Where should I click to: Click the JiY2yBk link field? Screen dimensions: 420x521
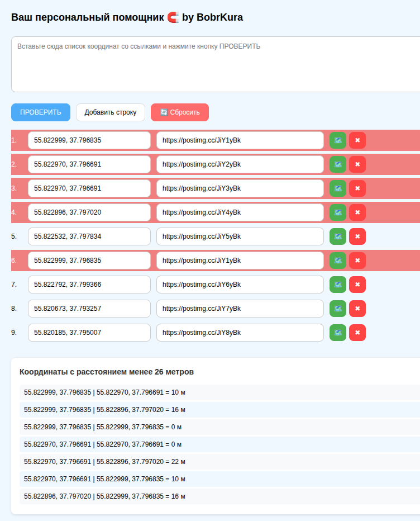pyautogui.click(x=240, y=164)
